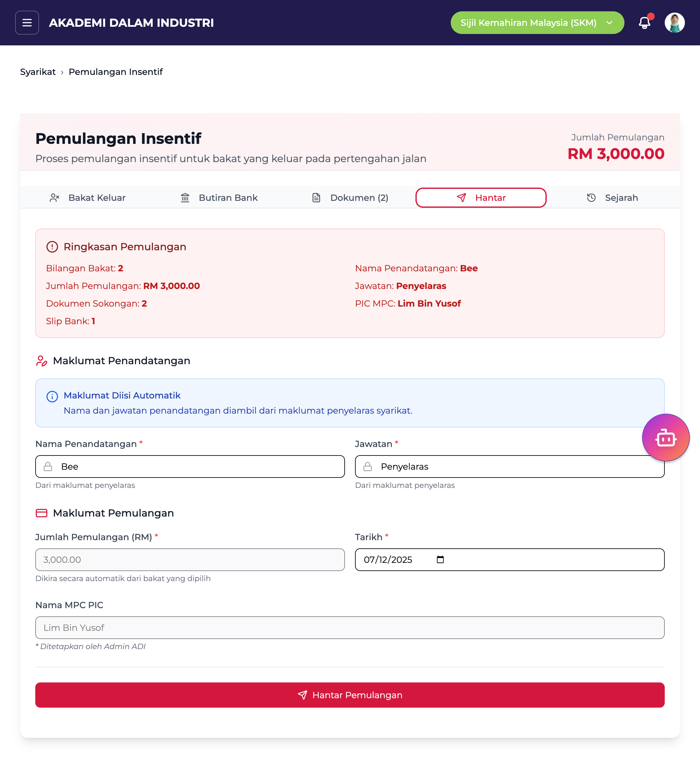Go to the Dokumen (2) tab

(350, 198)
